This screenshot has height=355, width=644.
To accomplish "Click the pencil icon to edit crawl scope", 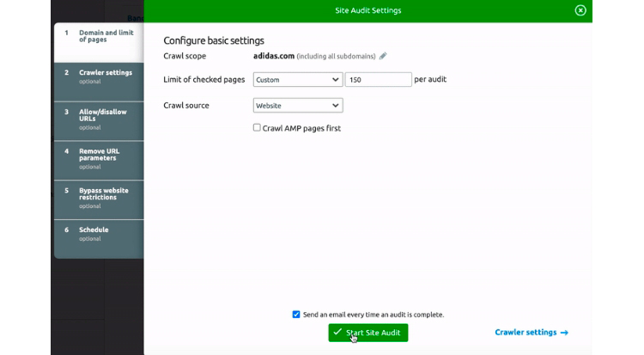I will pos(383,56).
